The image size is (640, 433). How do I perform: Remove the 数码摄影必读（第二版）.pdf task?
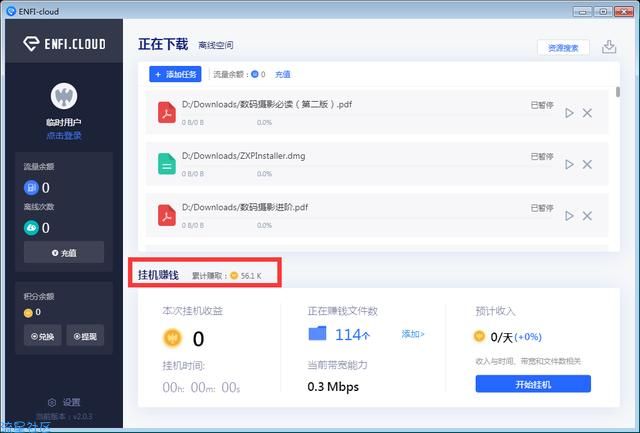[587, 113]
